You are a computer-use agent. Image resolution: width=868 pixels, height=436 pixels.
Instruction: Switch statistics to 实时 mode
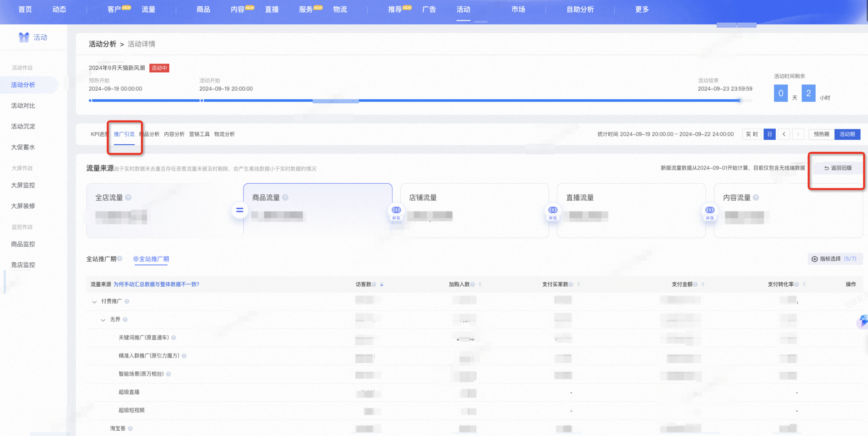pos(752,134)
